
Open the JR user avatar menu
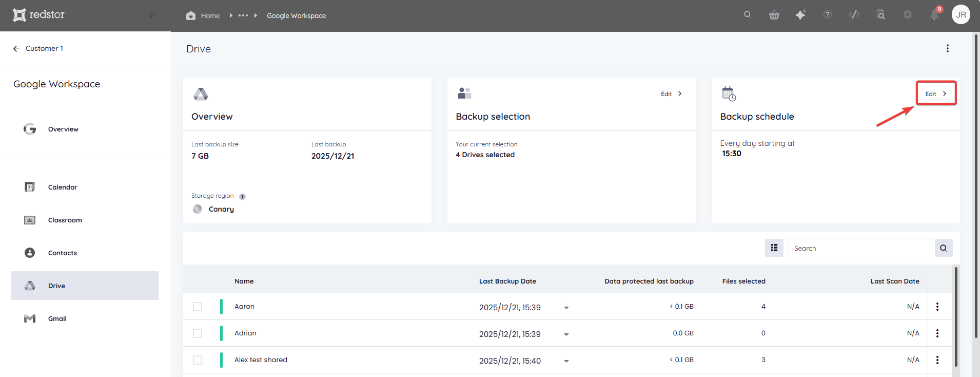[961, 14]
